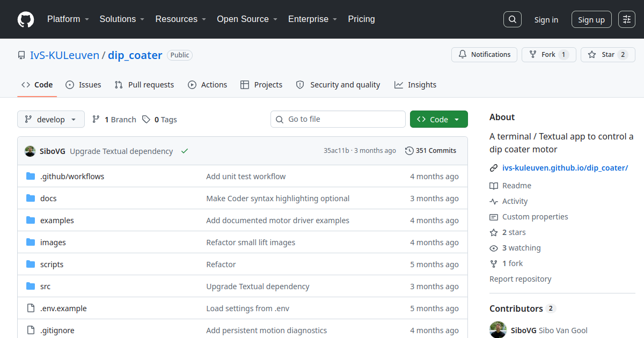The height and width of the screenshot is (338, 644).
Task: Open 'Add persistent motion diagnostics' commit
Action: (x=267, y=330)
